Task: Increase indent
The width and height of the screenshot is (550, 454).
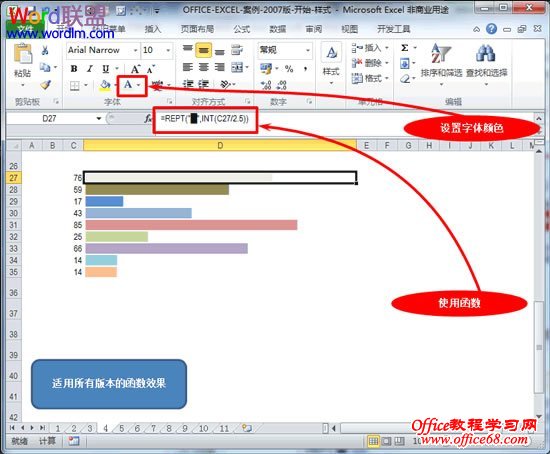Action: 204,84
